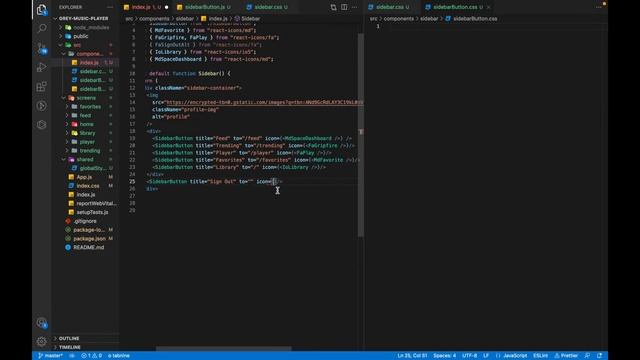Viewport: 640px width, 360px height.
Task: Click the feedback icon in status bar
Action: tap(587, 356)
